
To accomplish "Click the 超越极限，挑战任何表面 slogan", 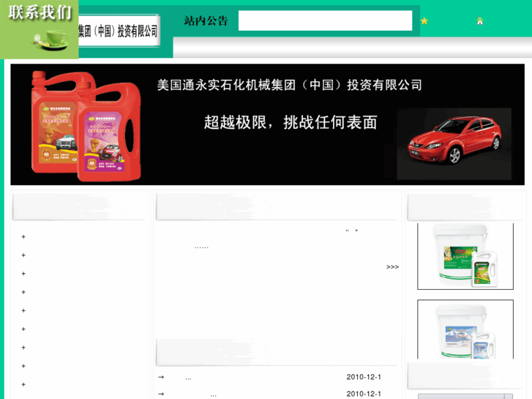I will tap(291, 122).
